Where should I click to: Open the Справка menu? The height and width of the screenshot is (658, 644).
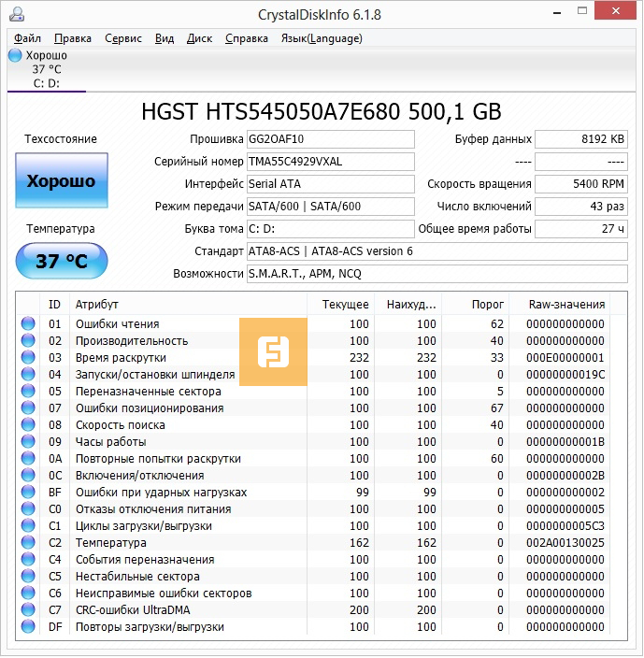pyautogui.click(x=246, y=38)
